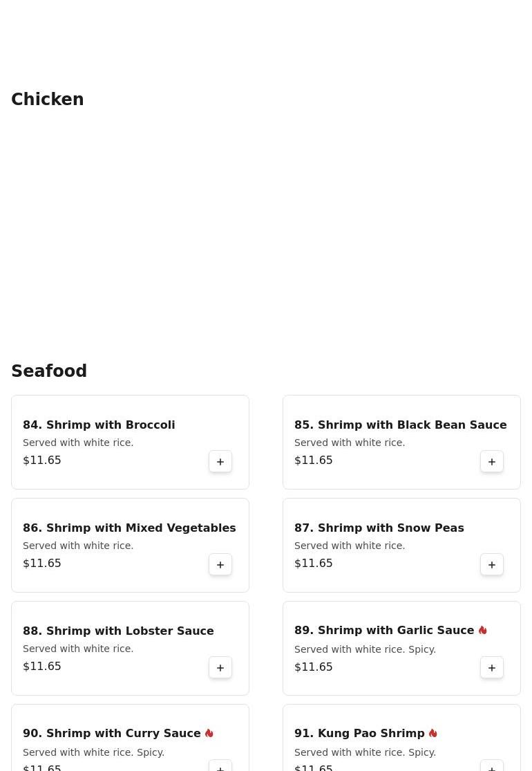Add Shrimp with Mixed Vegetables to order
The height and width of the screenshot is (771, 532).
[220, 565]
